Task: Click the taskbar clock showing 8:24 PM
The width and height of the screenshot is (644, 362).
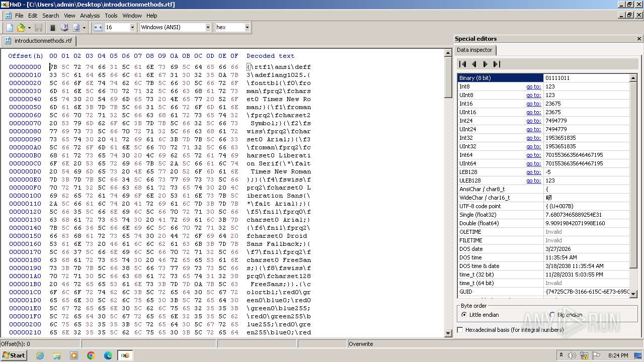Action: pos(618,355)
